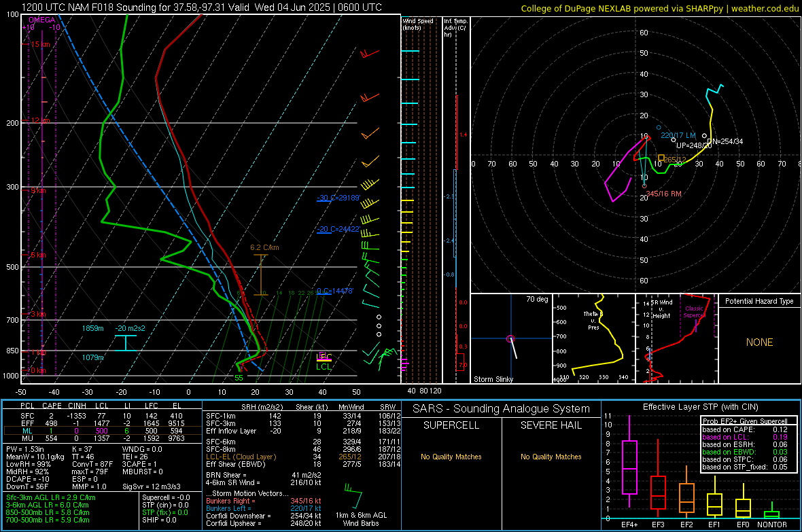Click the blue 'Bunkers Left =' storm motion row

[x=263, y=508]
